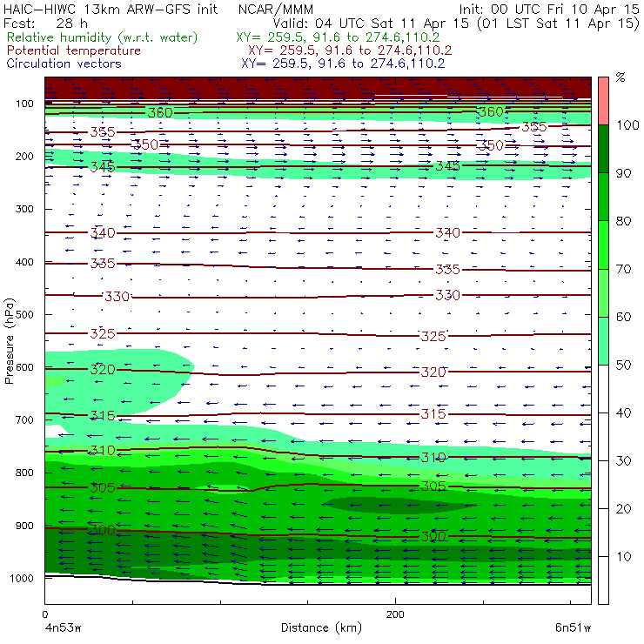This screenshot has width=644, height=644.
Task: Click the darkest green 90–100% colorbar segment
Action: coord(603,149)
